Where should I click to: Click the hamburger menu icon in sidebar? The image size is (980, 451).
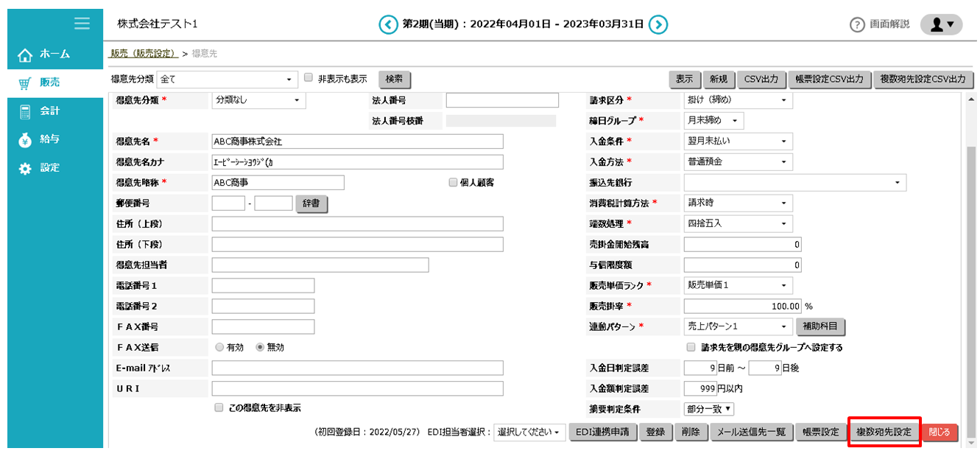tap(82, 24)
